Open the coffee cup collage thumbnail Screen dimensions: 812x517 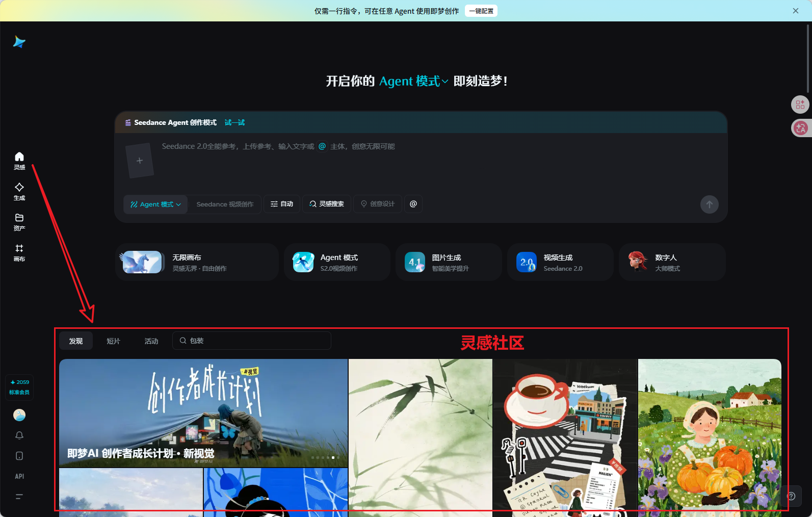tap(565, 437)
